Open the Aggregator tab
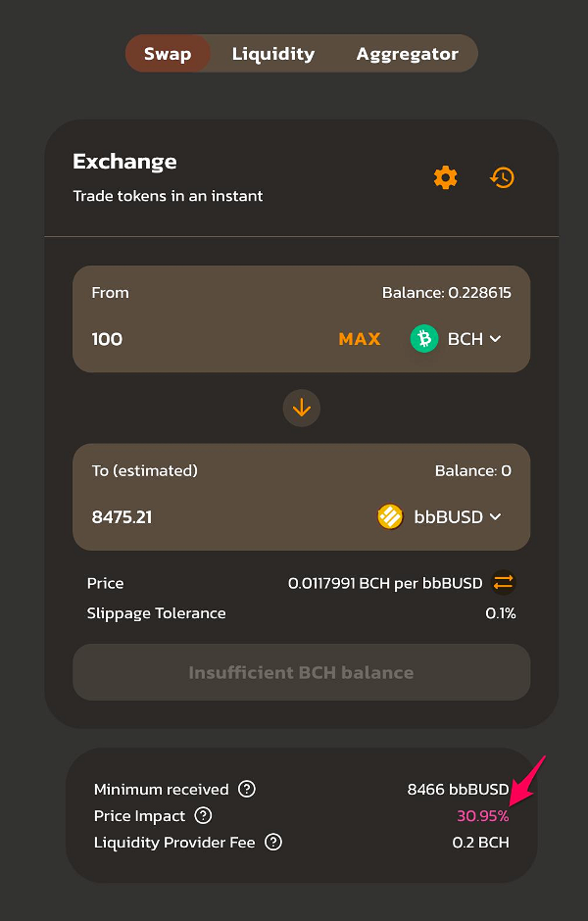The height and width of the screenshot is (921, 588). (x=407, y=54)
